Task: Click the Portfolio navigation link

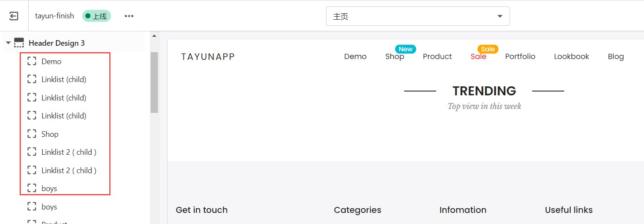Action: point(520,56)
